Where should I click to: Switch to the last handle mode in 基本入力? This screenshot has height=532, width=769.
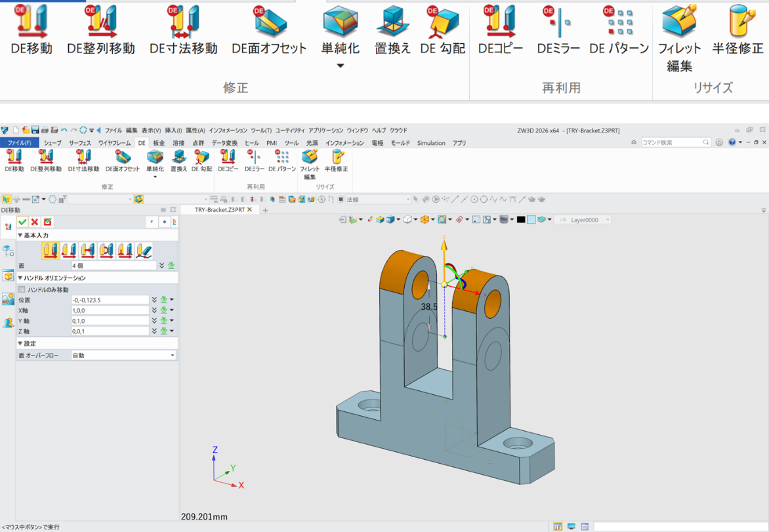pos(144,251)
